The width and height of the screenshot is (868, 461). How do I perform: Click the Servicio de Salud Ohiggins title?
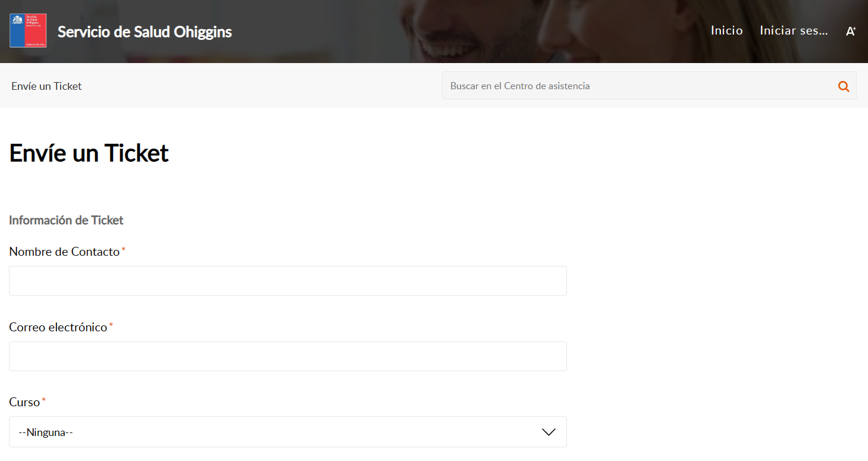click(145, 32)
